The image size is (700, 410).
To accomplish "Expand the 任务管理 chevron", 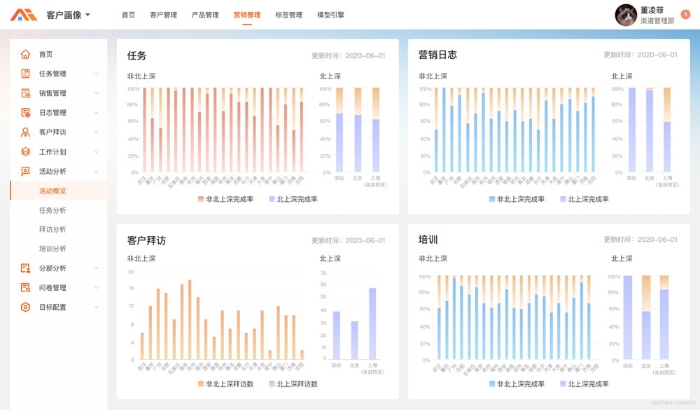I will pos(96,74).
